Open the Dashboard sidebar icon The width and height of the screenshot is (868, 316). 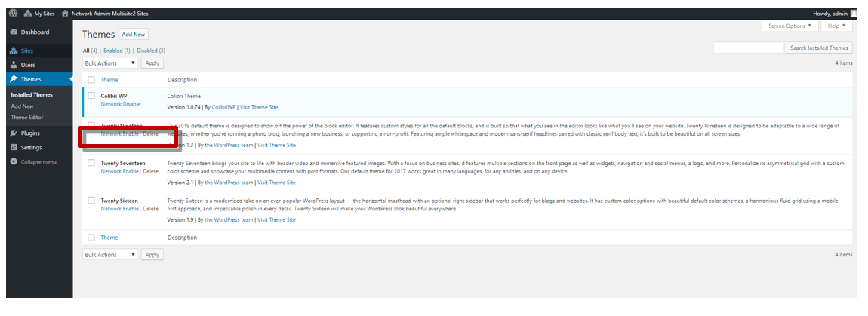pos(14,32)
